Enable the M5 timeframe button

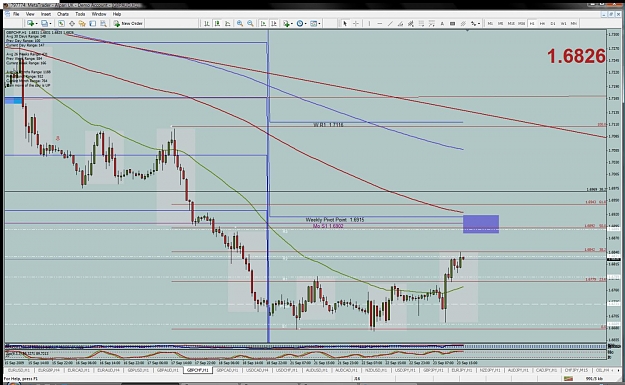(x=501, y=24)
